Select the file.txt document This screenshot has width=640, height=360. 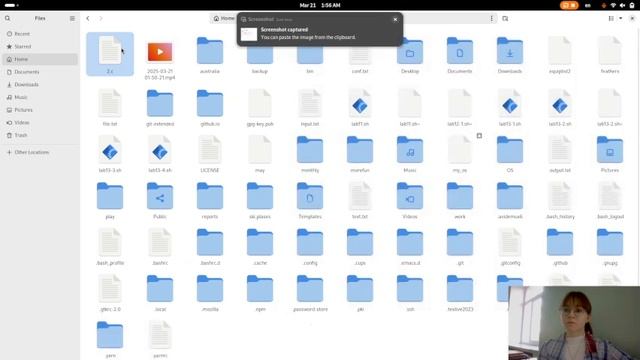pyautogui.click(x=110, y=103)
